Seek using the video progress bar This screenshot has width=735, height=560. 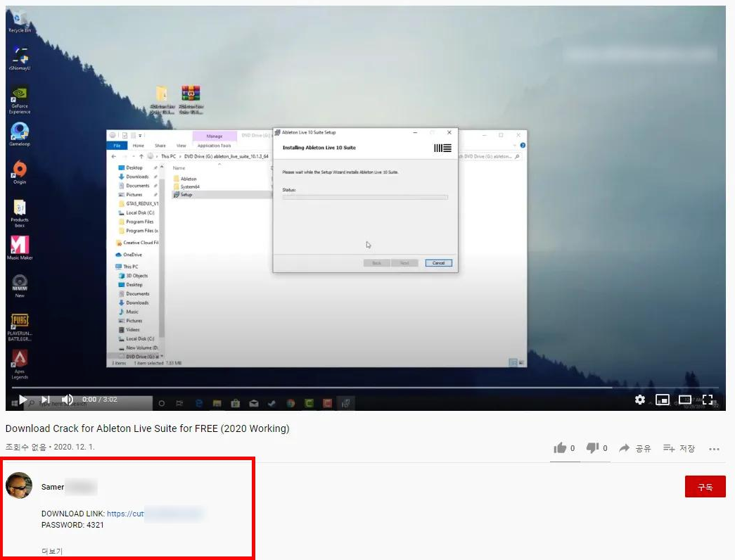[365, 388]
